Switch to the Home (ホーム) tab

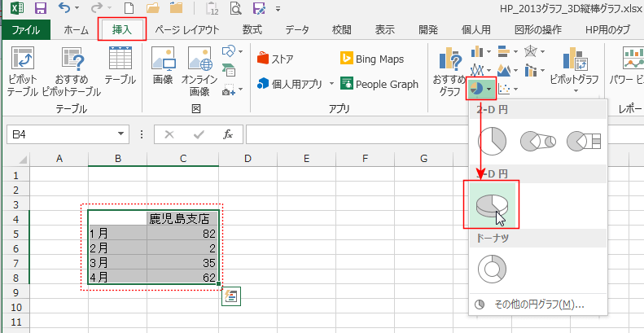point(76,29)
